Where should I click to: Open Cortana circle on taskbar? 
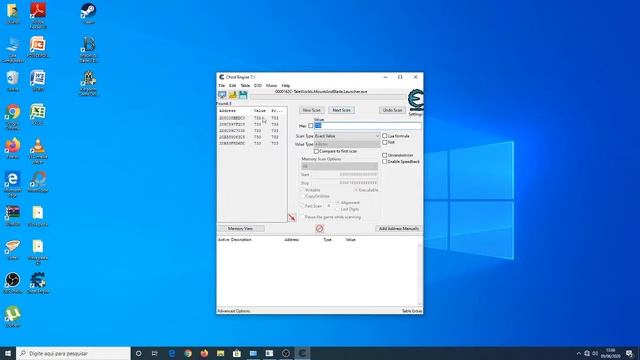click(138, 353)
